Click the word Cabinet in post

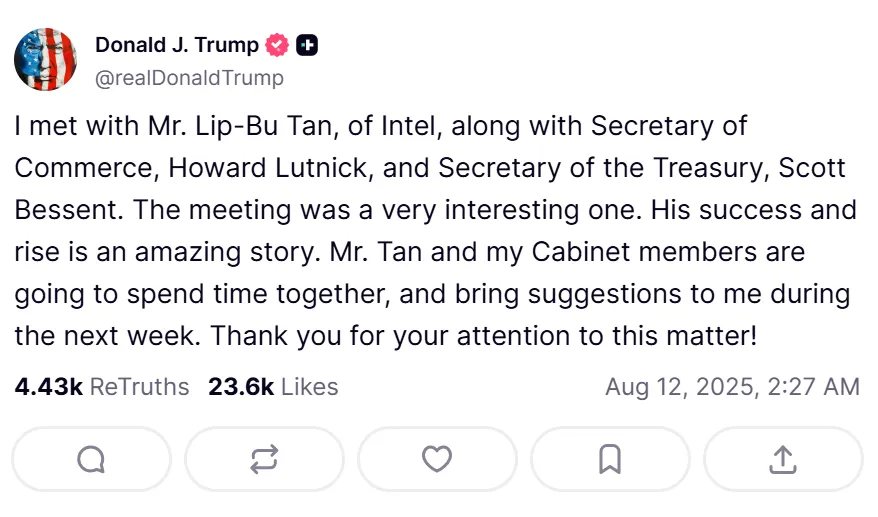coord(581,252)
